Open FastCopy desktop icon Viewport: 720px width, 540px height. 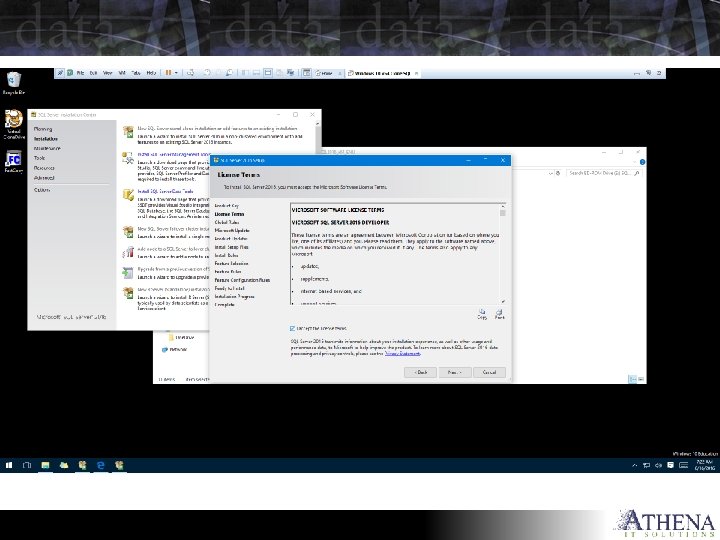click(14, 162)
